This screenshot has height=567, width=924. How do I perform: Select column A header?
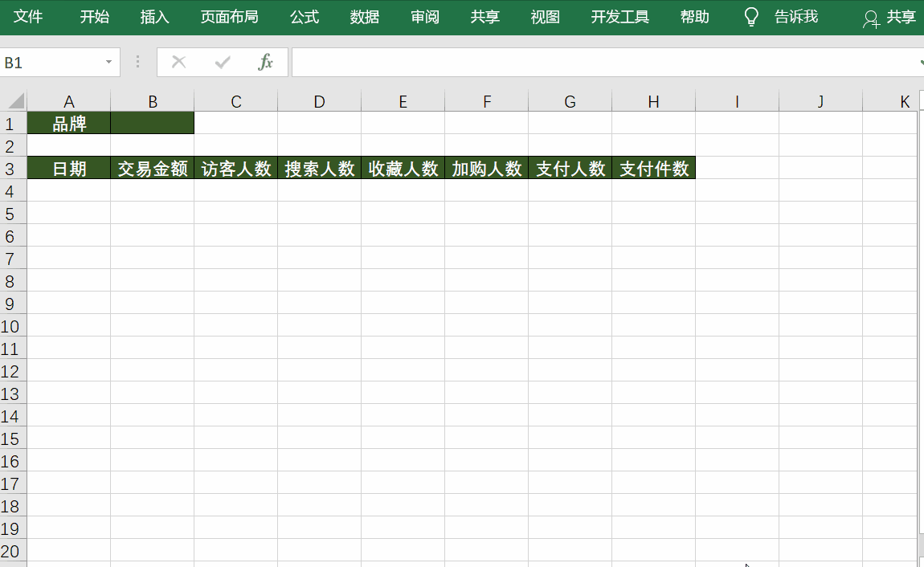pyautogui.click(x=69, y=101)
